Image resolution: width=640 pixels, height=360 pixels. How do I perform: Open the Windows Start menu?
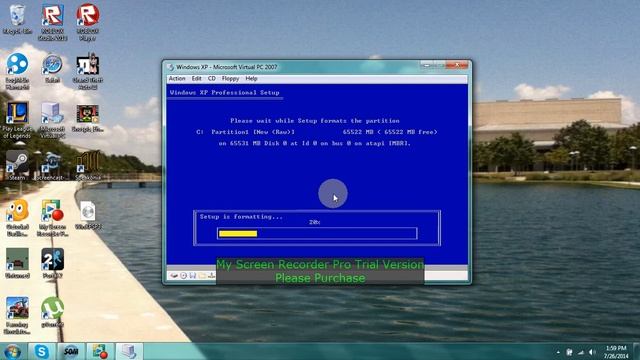(13, 351)
